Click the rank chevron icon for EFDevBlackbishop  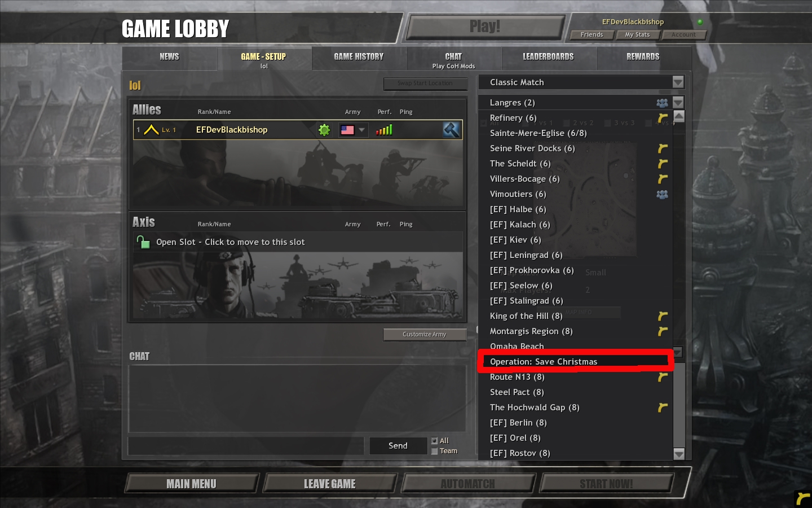point(151,130)
